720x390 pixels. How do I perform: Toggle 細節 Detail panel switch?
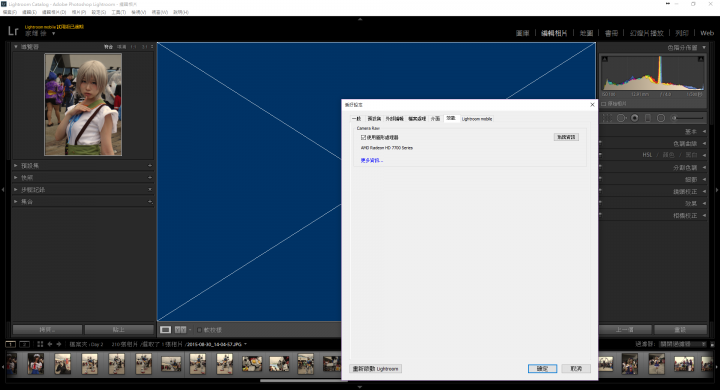(x=601, y=179)
